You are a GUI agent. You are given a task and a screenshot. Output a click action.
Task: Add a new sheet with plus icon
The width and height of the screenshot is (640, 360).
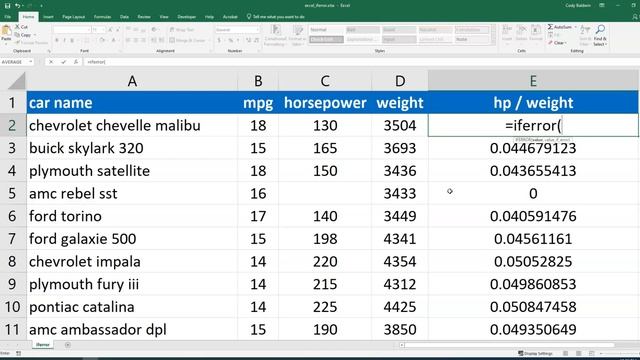[x=68, y=345]
